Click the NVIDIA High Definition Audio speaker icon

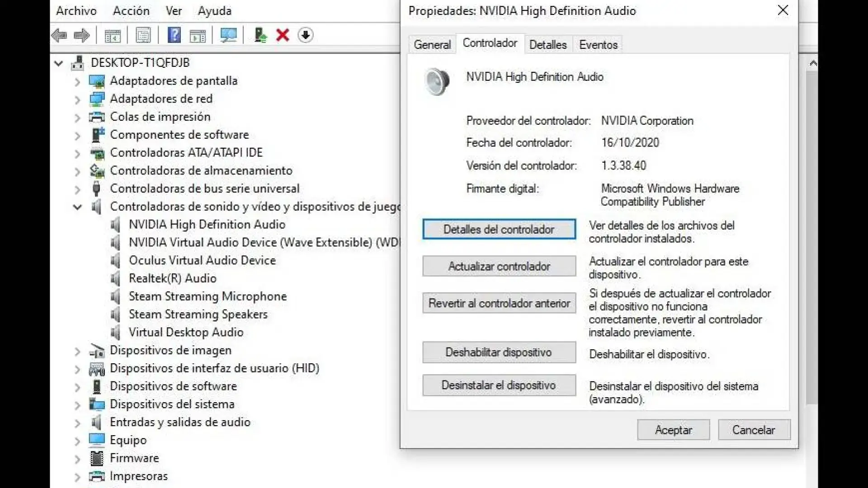click(x=437, y=81)
